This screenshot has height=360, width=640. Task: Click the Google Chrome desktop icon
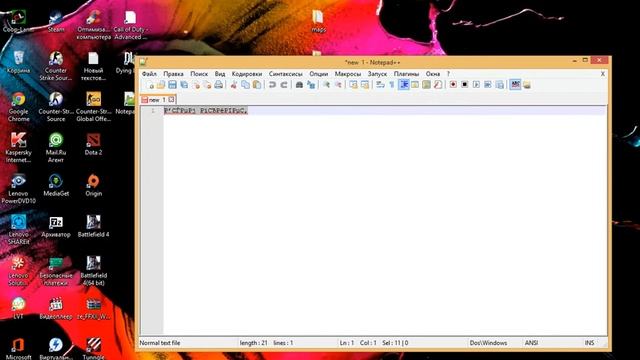pos(18,107)
